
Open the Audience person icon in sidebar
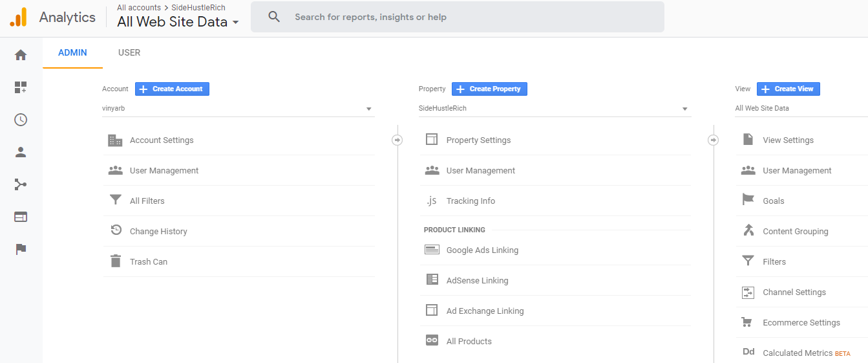(21, 152)
